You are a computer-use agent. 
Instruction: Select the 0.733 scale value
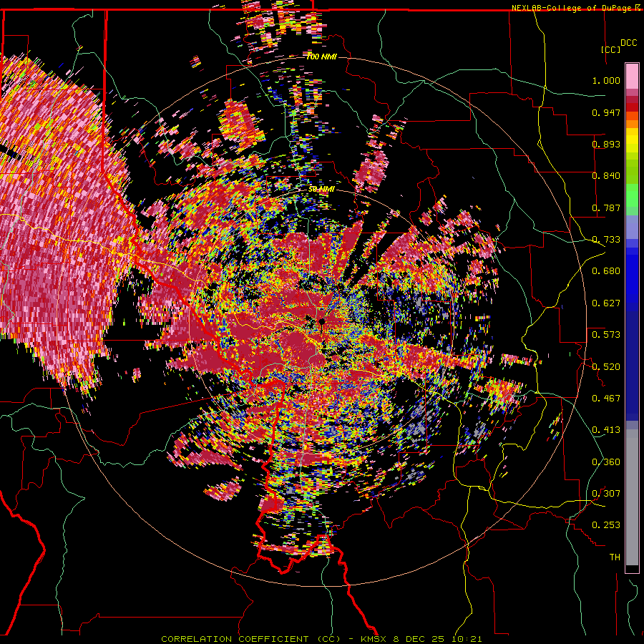coord(606,240)
